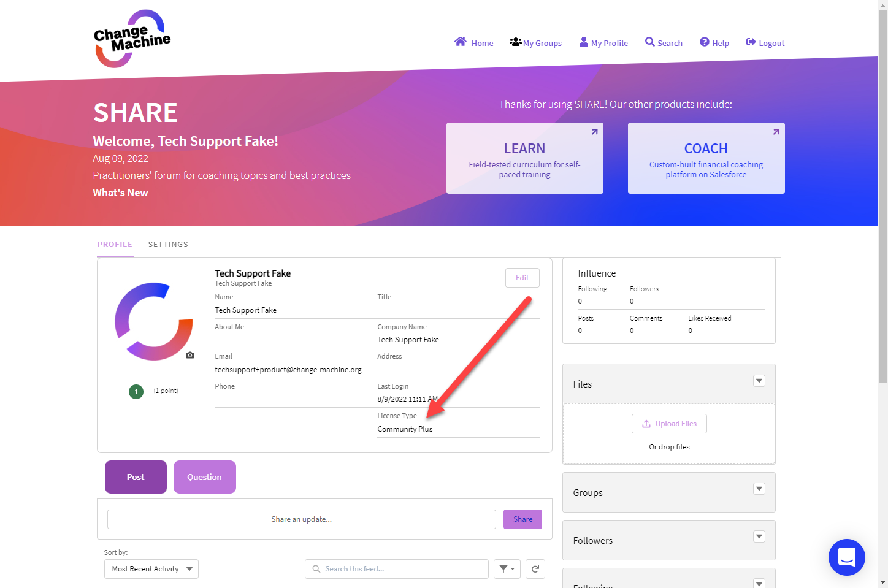Viewport: 888px width, 588px height.
Task: Click the upload arrow icon in Files
Action: 646,424
